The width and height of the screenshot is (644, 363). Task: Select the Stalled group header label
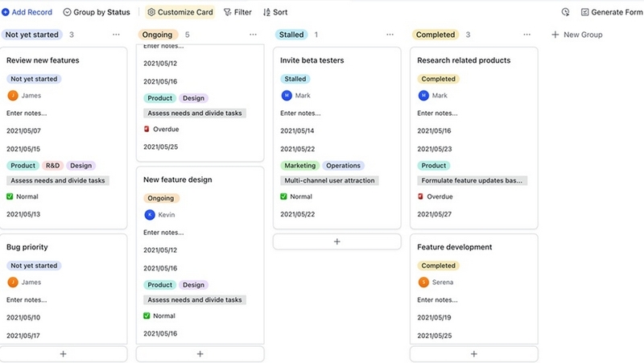click(291, 35)
